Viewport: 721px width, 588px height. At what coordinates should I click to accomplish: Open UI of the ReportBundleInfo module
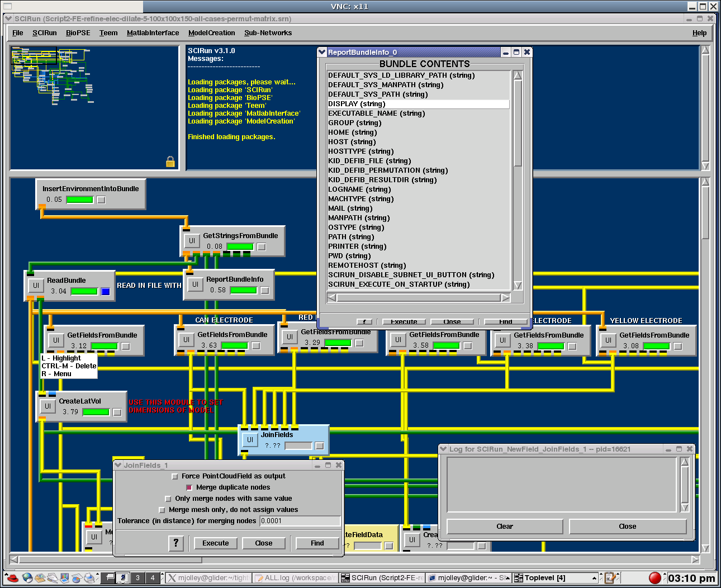(195, 284)
